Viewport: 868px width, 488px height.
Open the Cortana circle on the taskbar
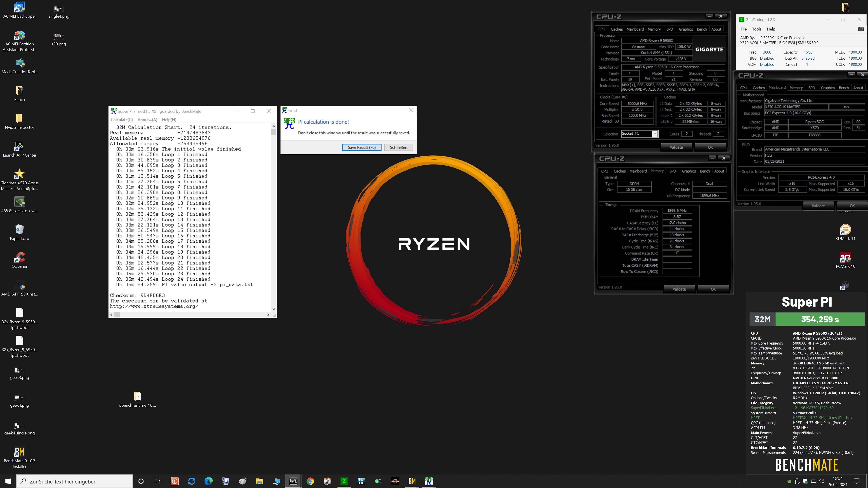(141, 481)
